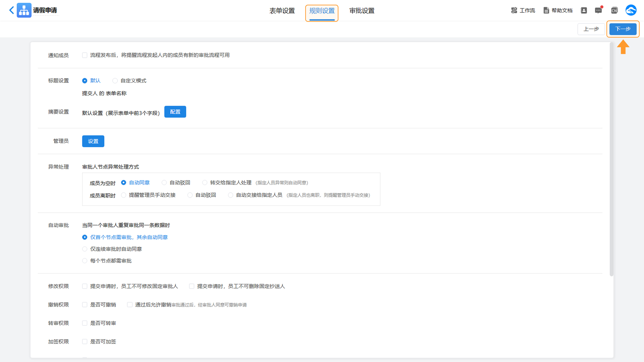
Task: Select 仅连续审批时自动同意 option
Action: tap(85, 249)
